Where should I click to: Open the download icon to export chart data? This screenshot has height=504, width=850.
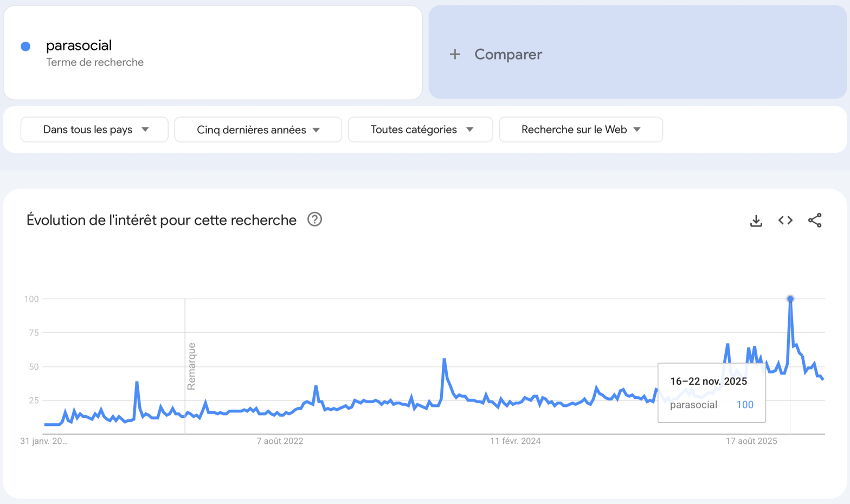pyautogui.click(x=756, y=220)
